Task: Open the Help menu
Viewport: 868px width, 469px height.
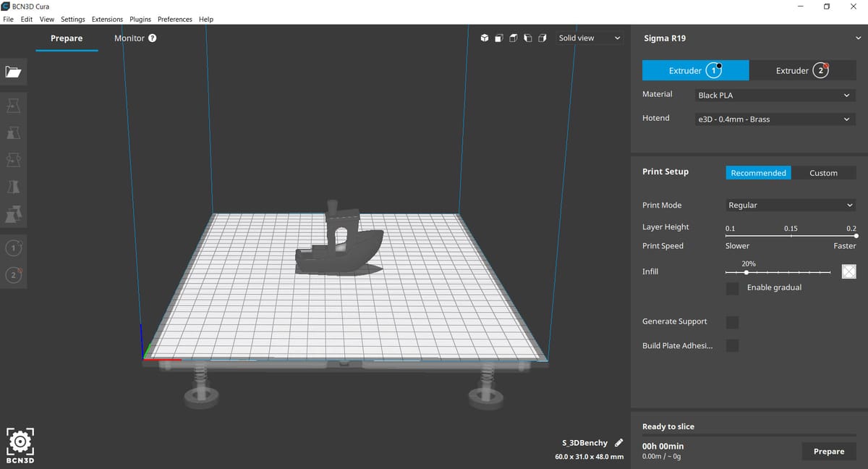Action: [x=206, y=20]
